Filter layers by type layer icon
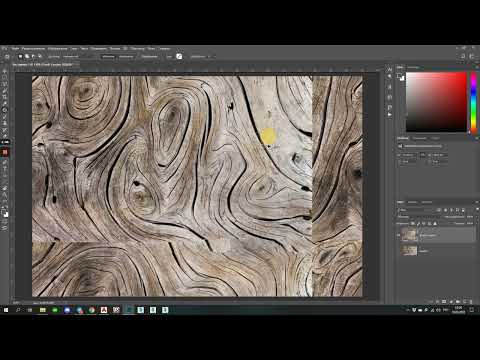Image resolution: width=480 pixels, height=360 pixels. click(452, 210)
